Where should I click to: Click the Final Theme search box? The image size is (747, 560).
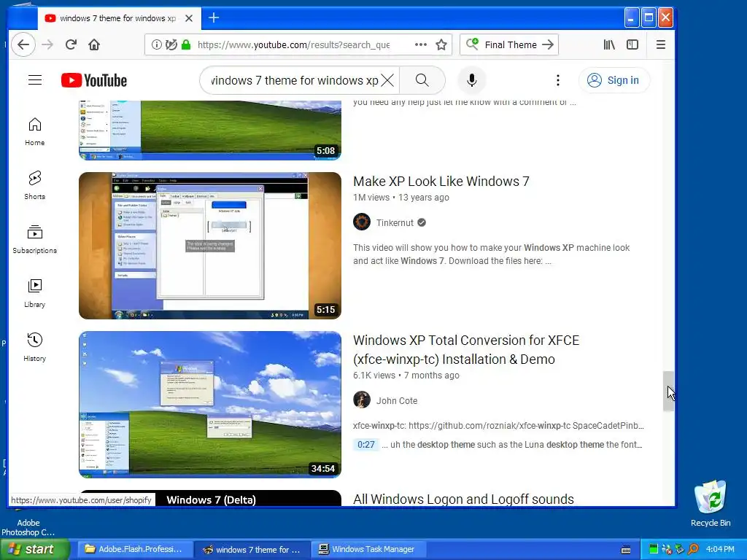[508, 44]
